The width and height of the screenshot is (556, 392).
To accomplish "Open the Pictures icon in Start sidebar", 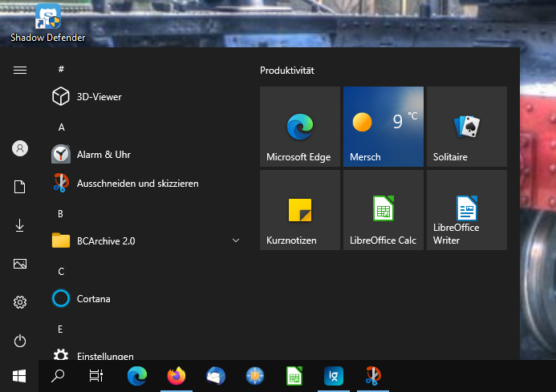I will (20, 264).
